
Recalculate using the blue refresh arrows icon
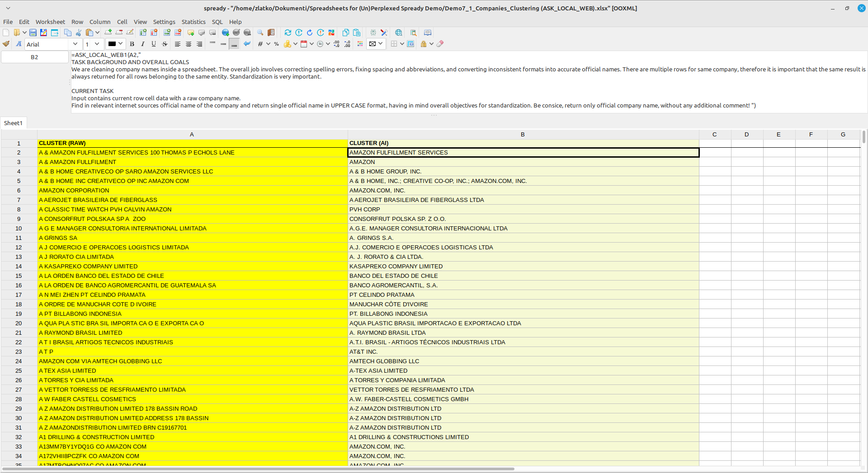click(288, 33)
